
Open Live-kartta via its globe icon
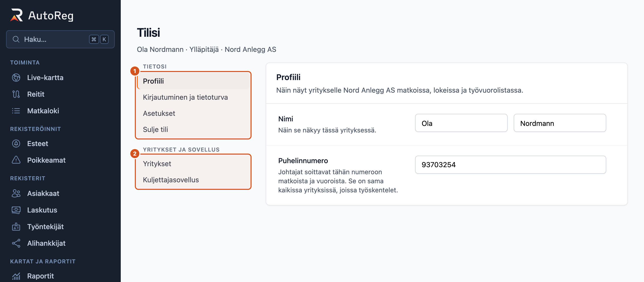coord(16,78)
